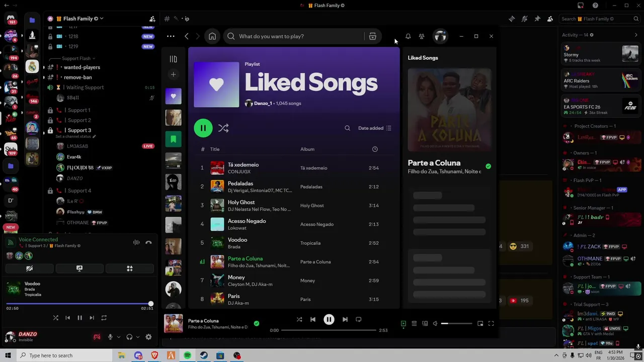Skip to previous track in Spotify player
The width and height of the screenshot is (644, 362).
[x=313, y=319]
